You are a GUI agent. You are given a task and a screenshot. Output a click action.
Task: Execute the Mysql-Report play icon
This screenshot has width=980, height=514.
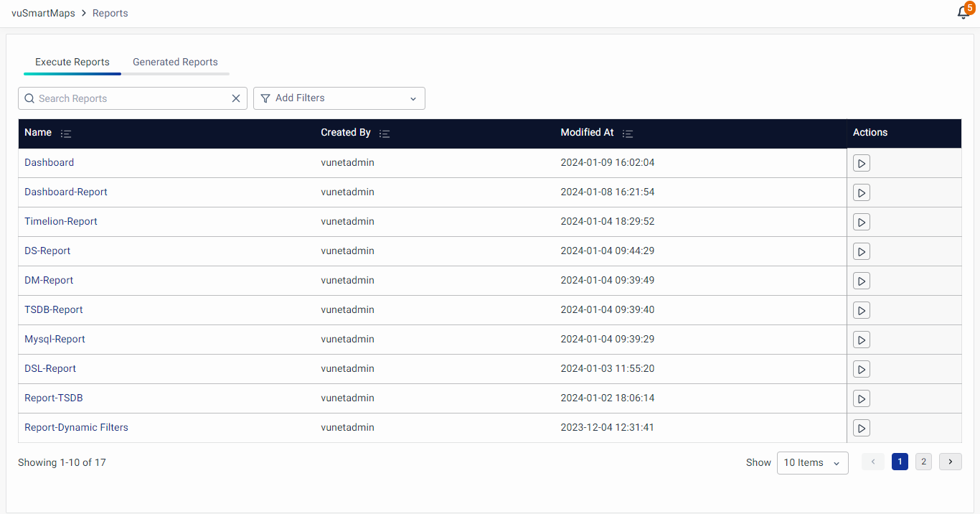862,340
